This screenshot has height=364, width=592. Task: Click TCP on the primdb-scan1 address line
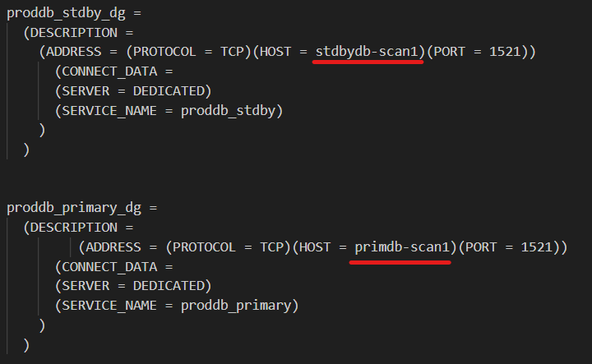tap(273, 247)
